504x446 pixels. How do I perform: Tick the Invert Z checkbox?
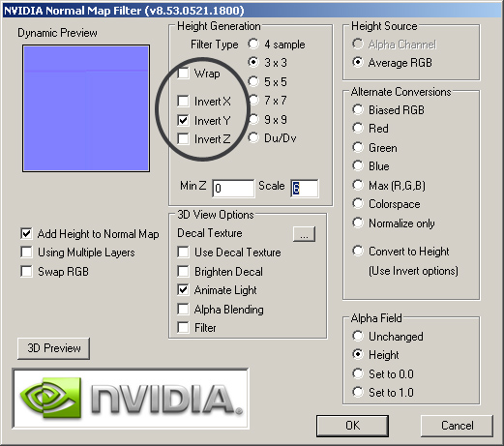point(183,139)
